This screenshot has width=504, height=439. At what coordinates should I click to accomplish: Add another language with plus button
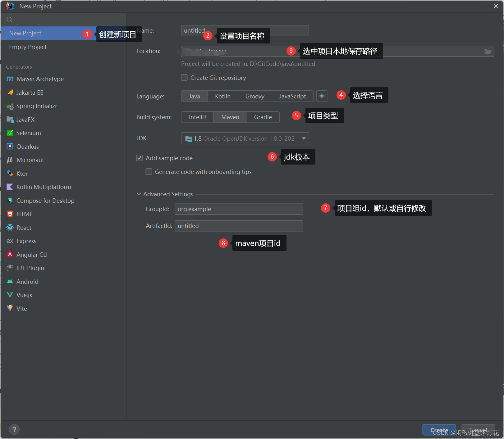coord(322,96)
